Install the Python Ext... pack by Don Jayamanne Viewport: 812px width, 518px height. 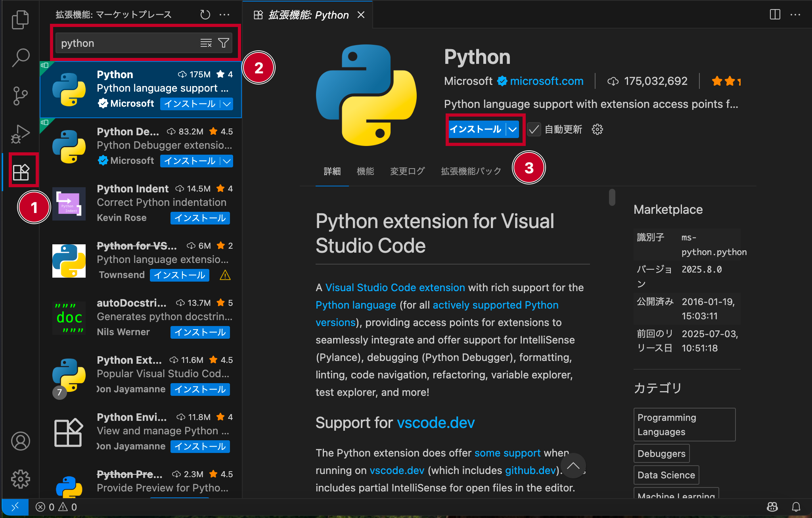pyautogui.click(x=200, y=389)
